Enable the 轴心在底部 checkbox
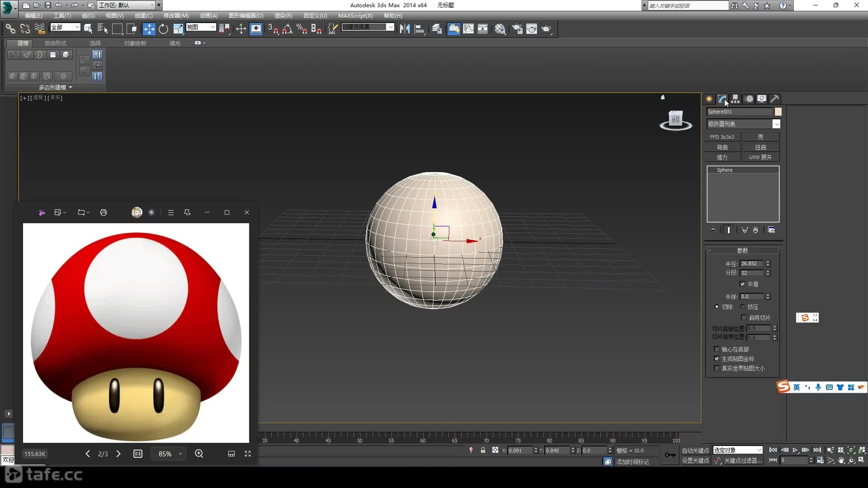868x488 pixels. coord(717,349)
